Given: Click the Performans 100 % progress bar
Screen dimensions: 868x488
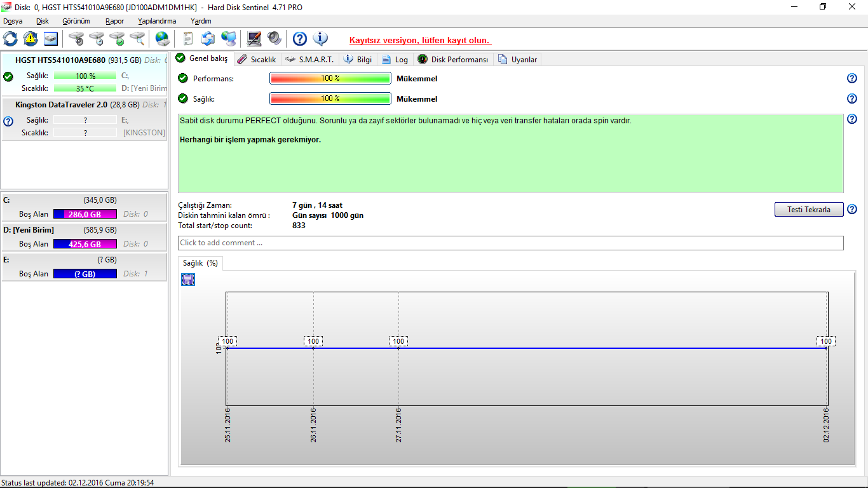Looking at the screenshot, I should coord(330,79).
